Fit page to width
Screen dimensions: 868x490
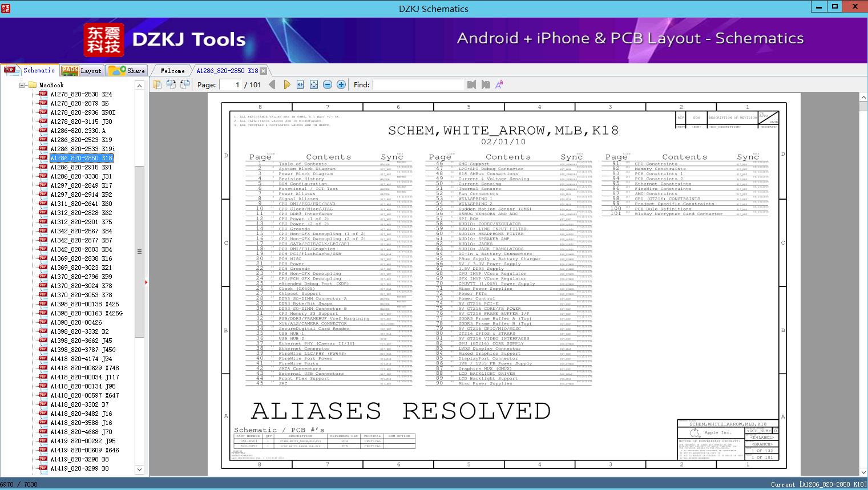[300, 84]
